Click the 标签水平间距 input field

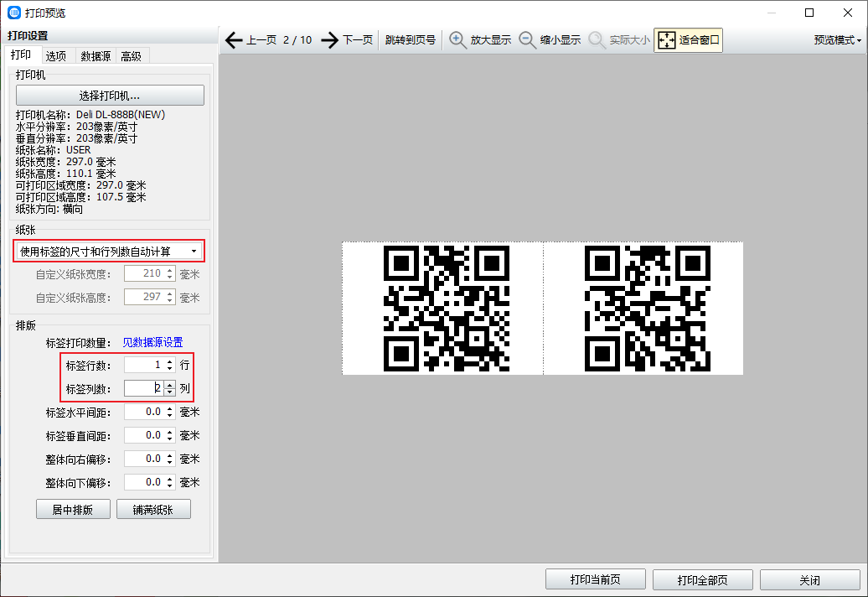coord(144,412)
